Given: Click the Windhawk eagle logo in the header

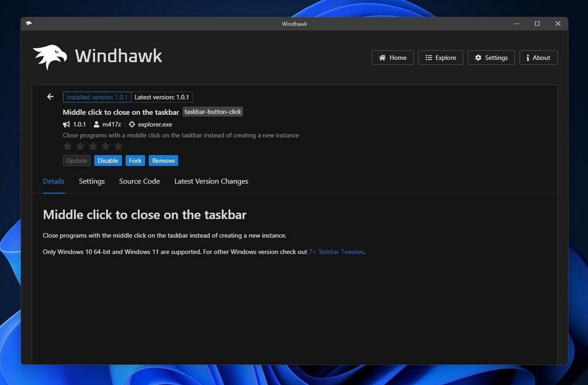Looking at the screenshot, I should pos(50,57).
